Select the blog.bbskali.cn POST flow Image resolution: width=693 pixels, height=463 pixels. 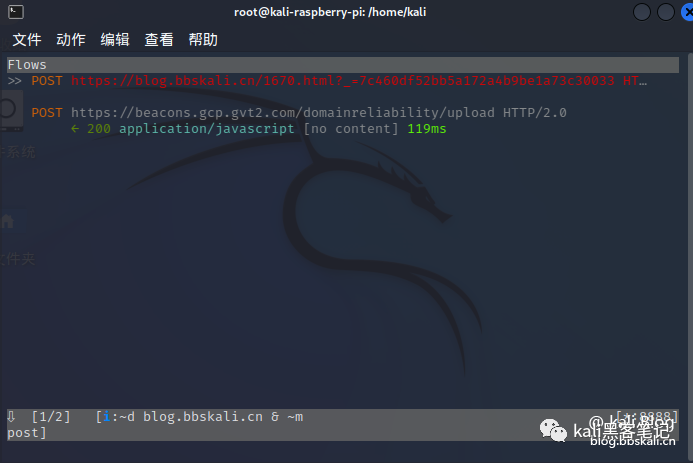[x=339, y=81]
